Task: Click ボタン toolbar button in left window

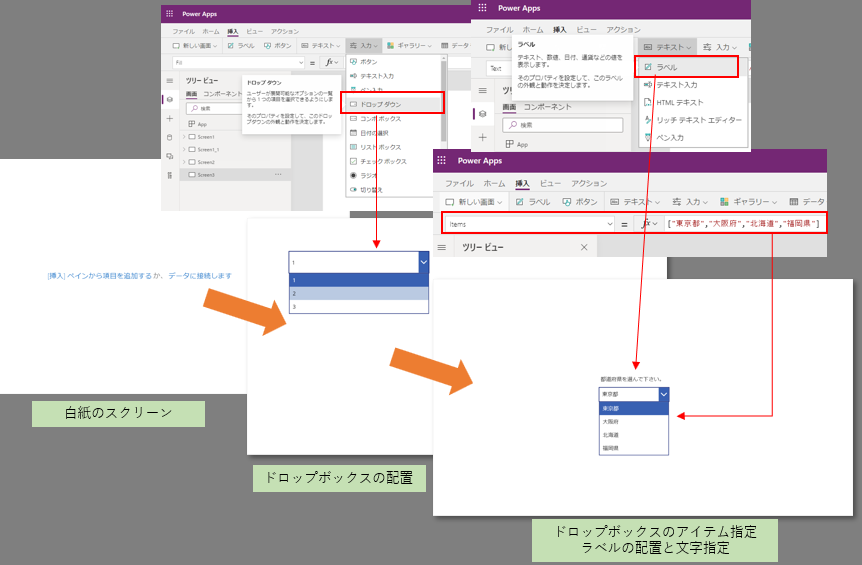Action: click(278, 46)
